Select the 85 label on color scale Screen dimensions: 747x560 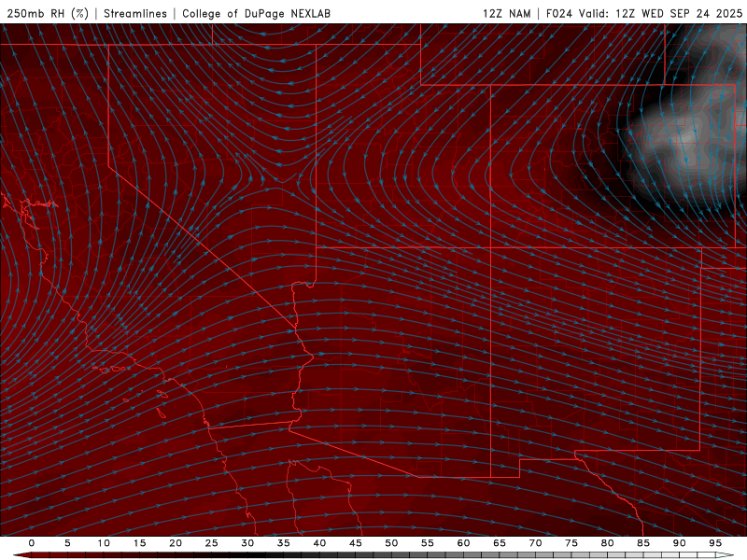643,543
